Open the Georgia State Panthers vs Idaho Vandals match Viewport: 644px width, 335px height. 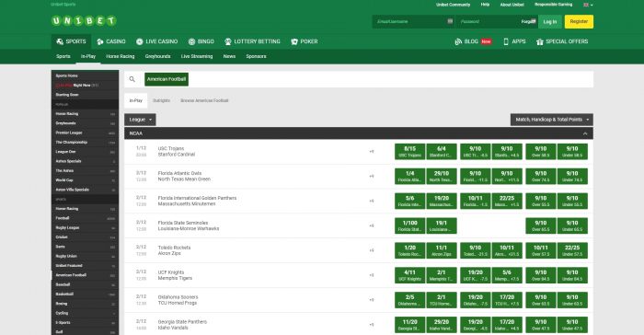(x=182, y=324)
